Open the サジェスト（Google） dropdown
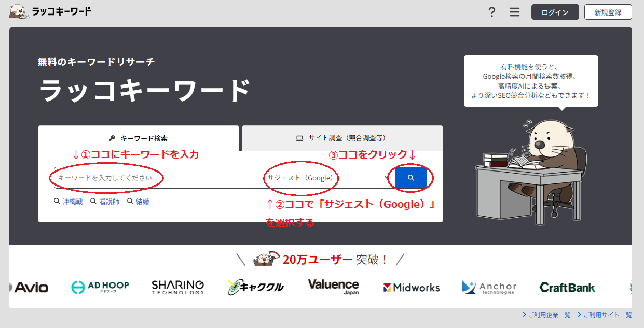The width and height of the screenshot is (644, 328). point(301,178)
